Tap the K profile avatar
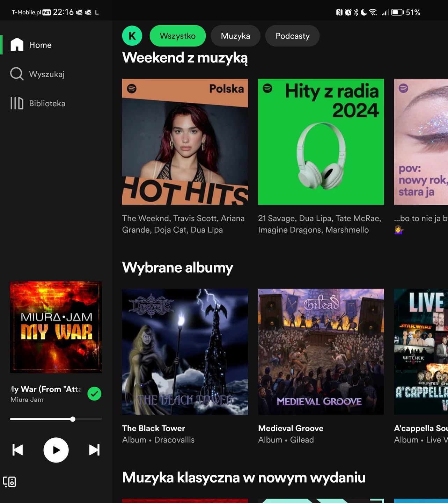Viewport: 448px width, 503px height. tap(132, 36)
